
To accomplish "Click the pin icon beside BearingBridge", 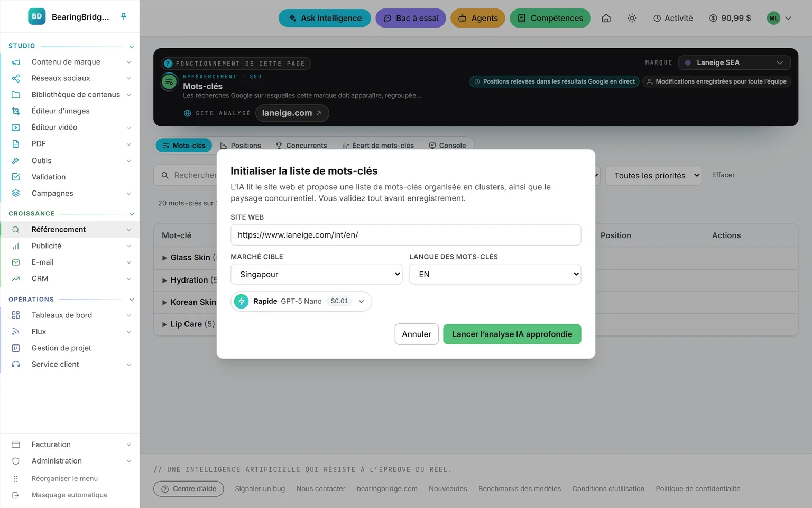I will [124, 16].
